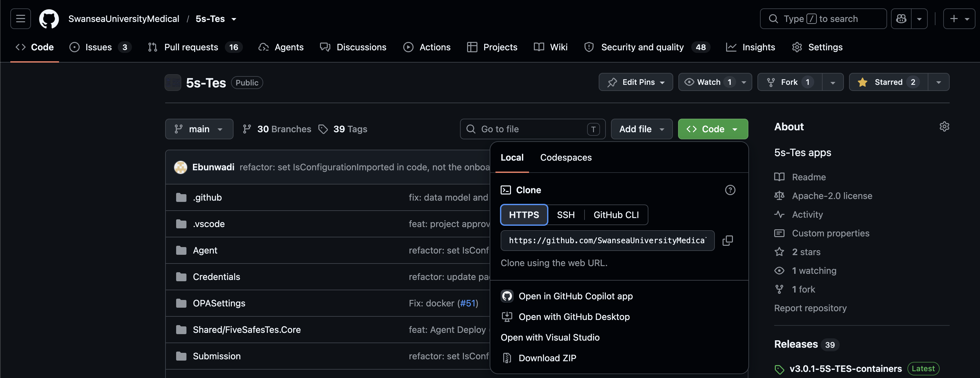Select the SSH clone option
Screen dimensions: 980x378
point(566,215)
